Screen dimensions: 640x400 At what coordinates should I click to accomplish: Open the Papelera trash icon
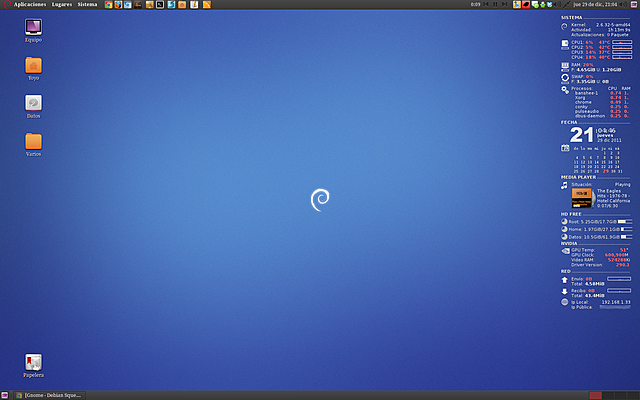click(33, 366)
